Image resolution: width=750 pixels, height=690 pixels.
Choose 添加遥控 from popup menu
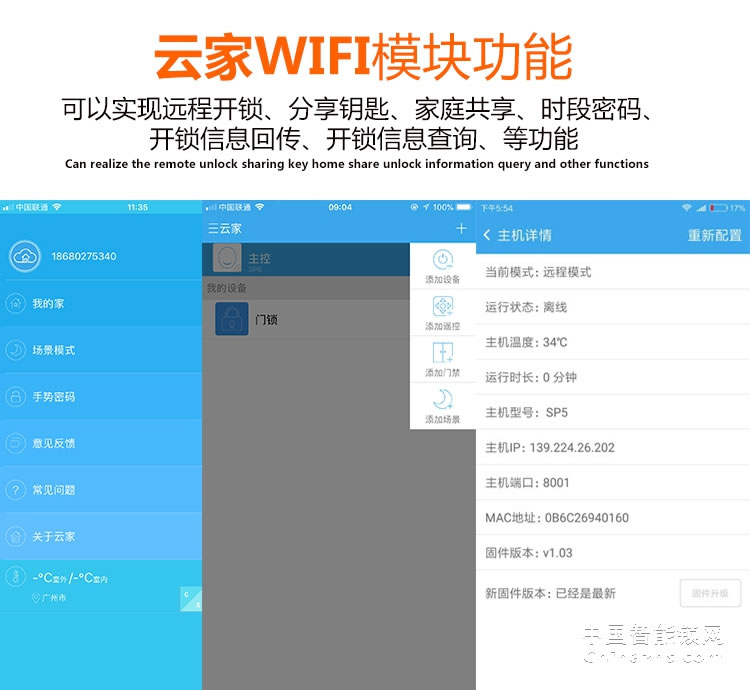(x=443, y=313)
